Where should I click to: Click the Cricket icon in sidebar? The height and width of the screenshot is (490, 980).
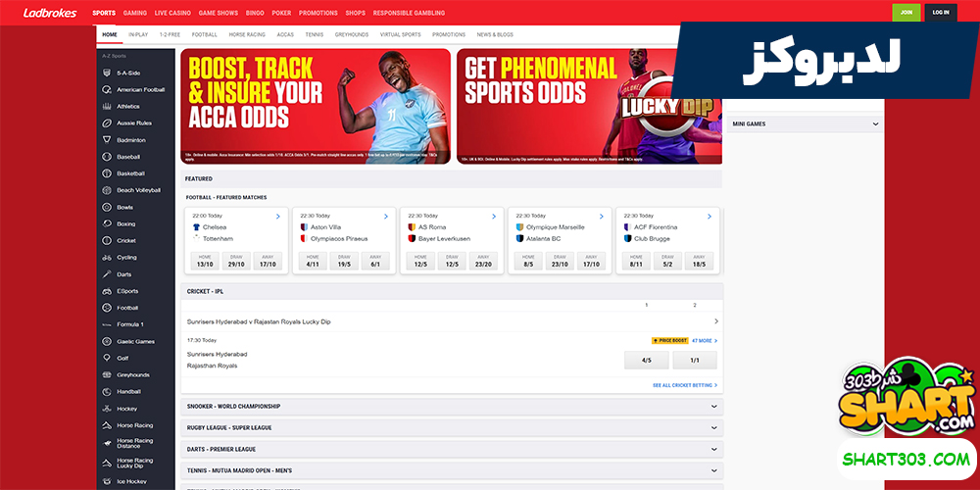pyautogui.click(x=107, y=241)
